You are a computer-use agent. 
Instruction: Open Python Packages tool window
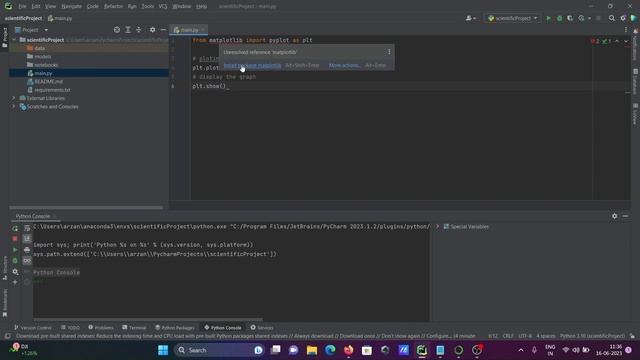(175, 328)
